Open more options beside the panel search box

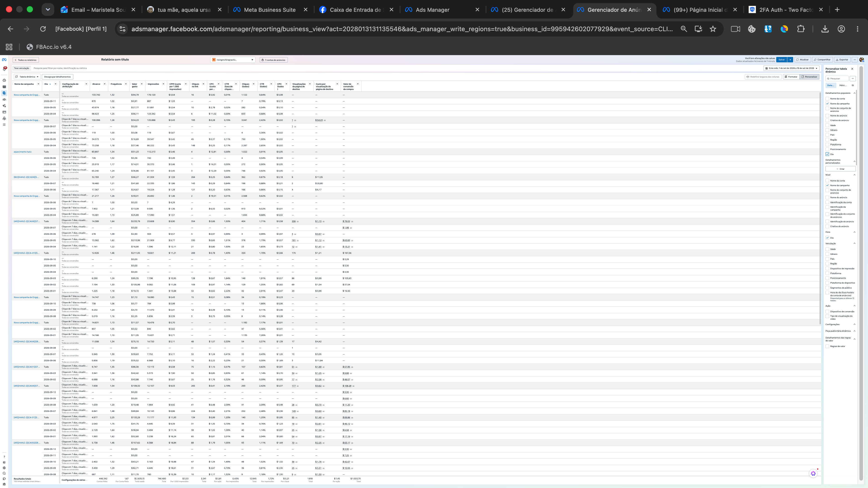tap(852, 78)
